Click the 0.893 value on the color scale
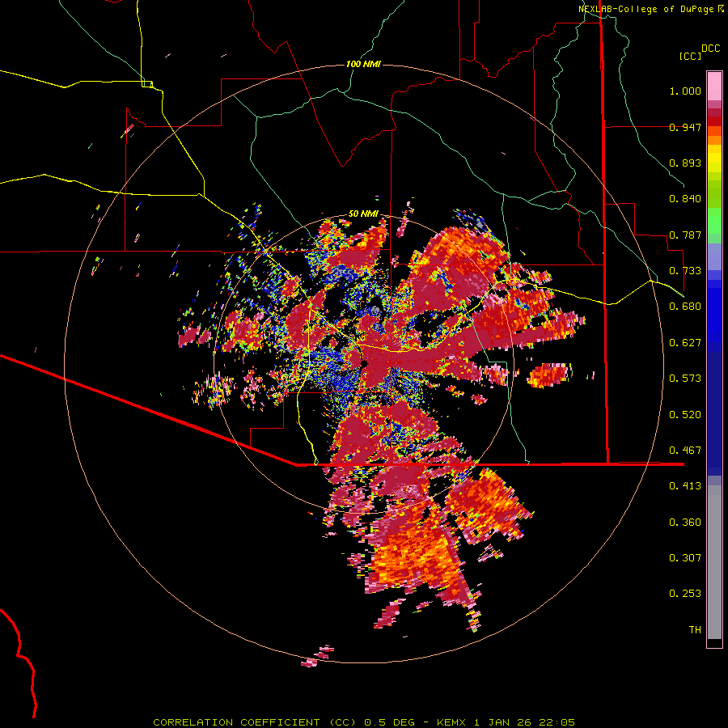Screen dimensions: 728x728 (685, 163)
